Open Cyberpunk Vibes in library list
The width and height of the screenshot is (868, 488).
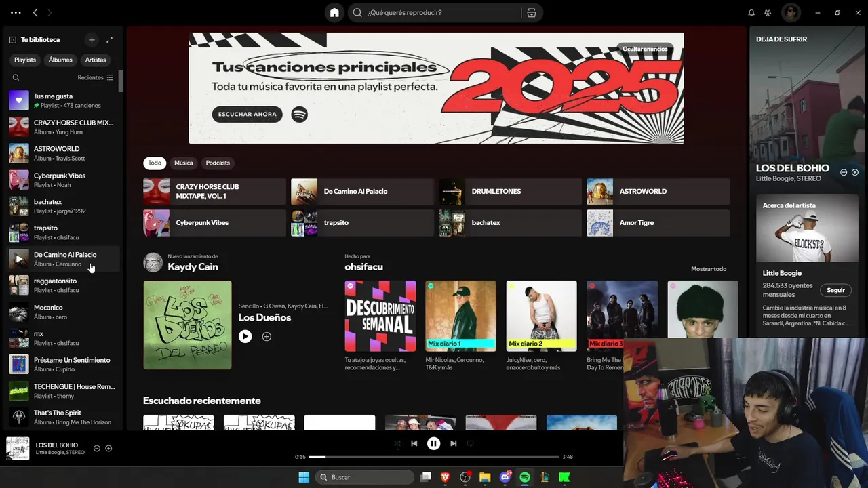pyautogui.click(x=61, y=180)
